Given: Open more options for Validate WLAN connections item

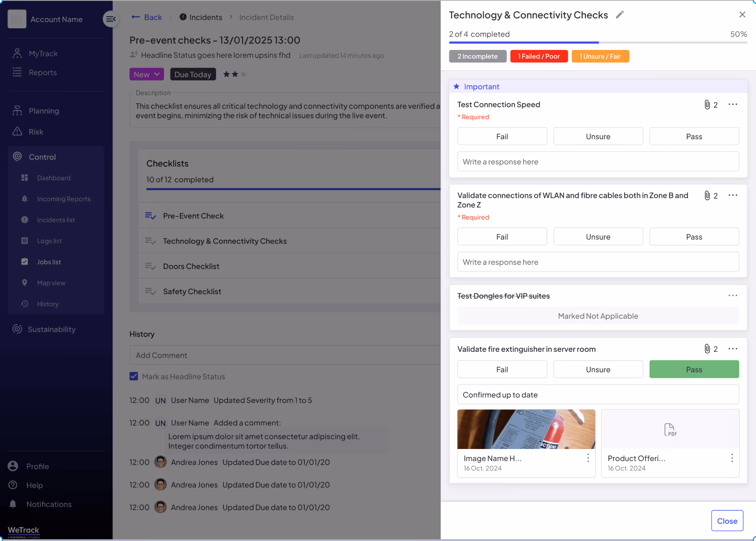Looking at the screenshot, I should pos(733,196).
